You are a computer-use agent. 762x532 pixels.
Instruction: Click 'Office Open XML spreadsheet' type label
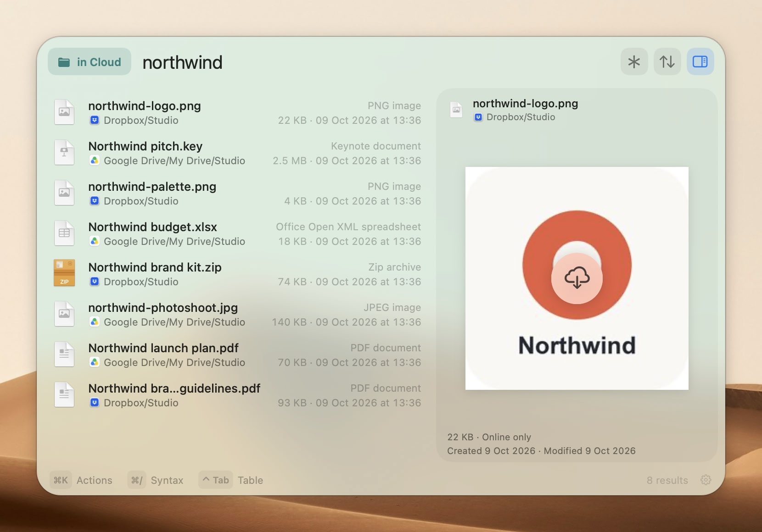(348, 227)
